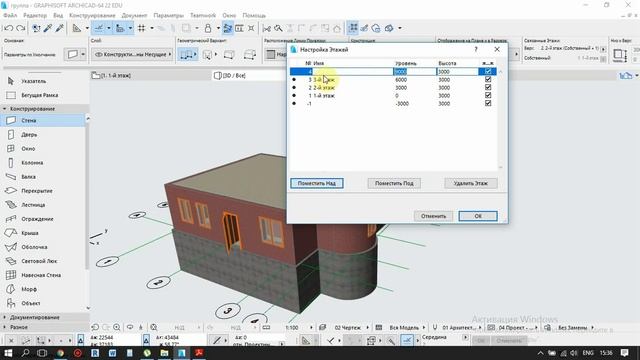Open the Вид menu

(x=58, y=15)
